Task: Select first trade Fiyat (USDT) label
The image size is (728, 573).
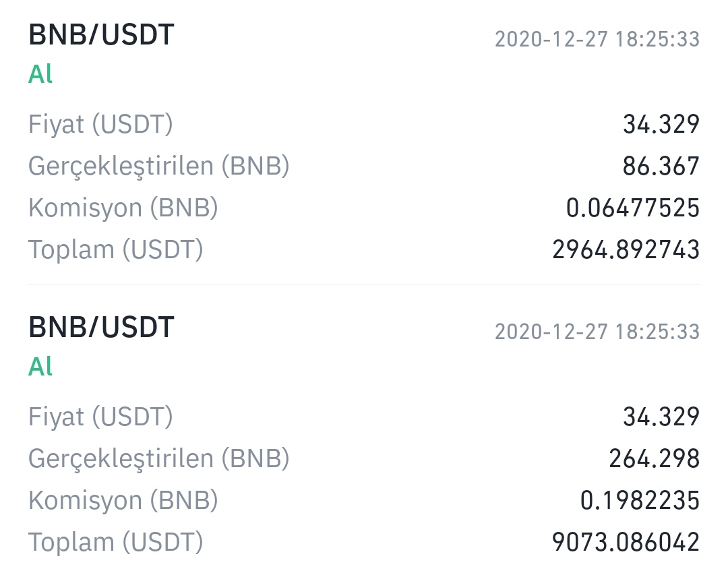Action: point(100,125)
